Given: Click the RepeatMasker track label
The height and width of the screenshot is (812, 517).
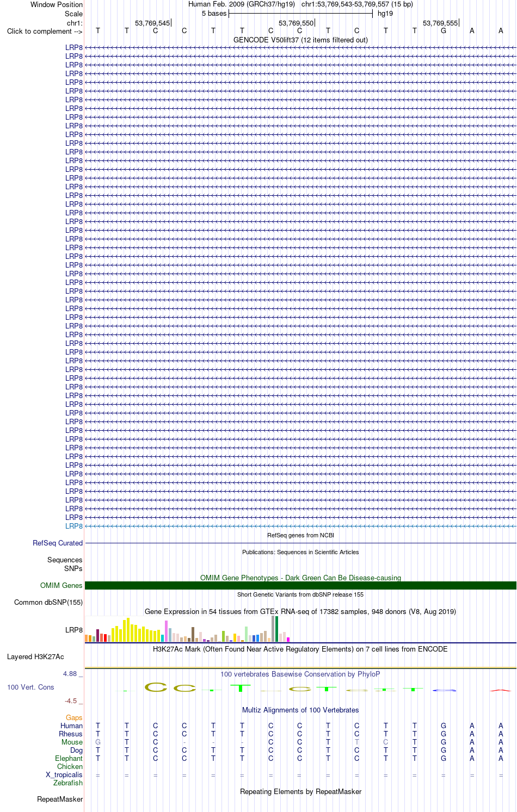Looking at the screenshot, I should coord(60,799).
